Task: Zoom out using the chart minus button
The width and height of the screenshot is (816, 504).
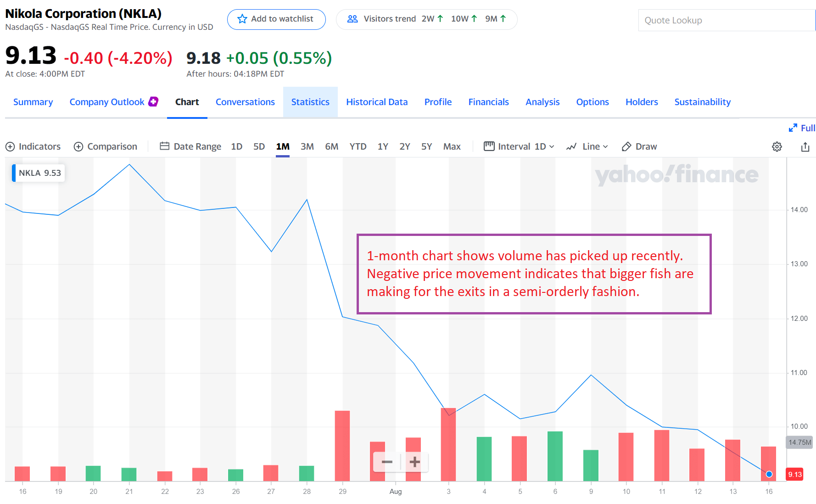Action: 387,462
